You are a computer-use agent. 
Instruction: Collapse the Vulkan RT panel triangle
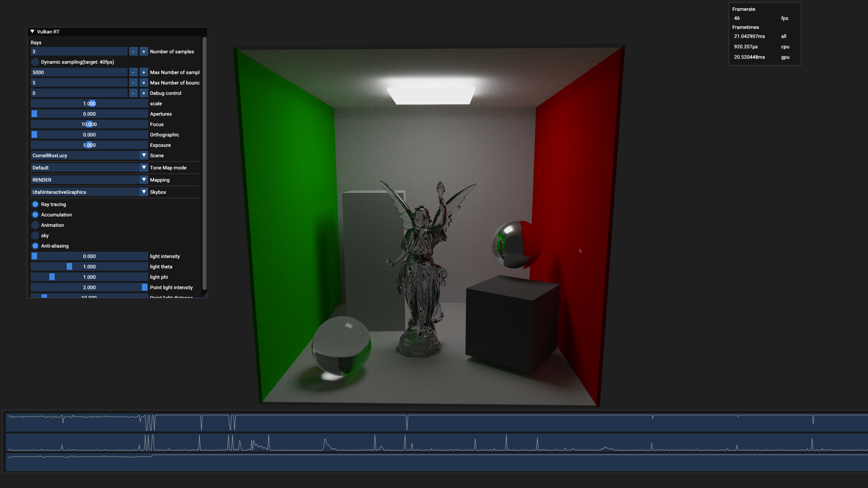point(32,32)
